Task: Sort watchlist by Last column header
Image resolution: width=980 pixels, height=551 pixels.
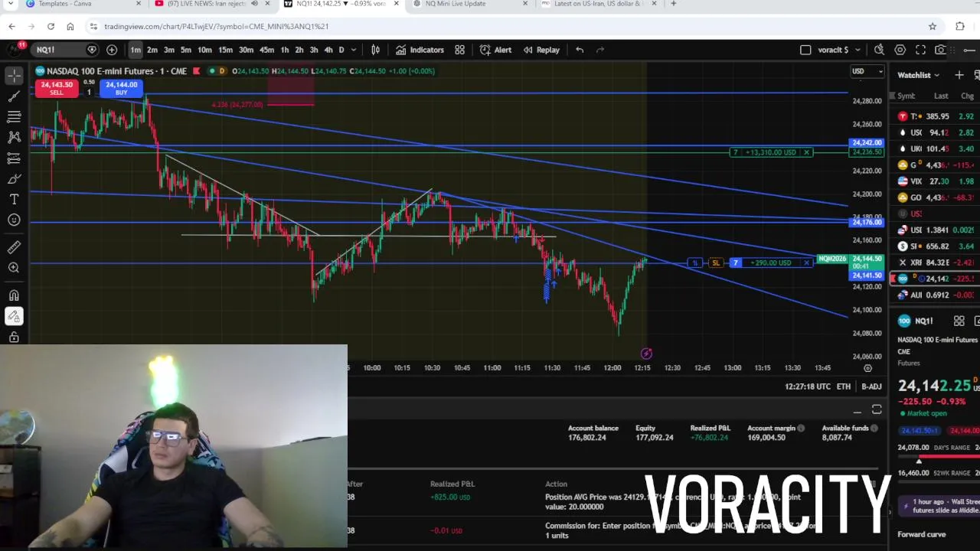Action: click(941, 96)
